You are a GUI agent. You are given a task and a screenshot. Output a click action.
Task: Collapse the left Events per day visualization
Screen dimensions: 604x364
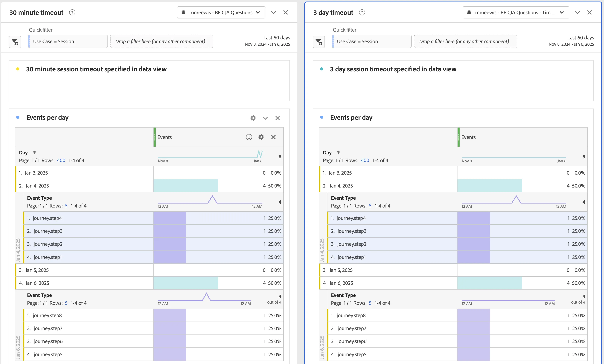coord(265,118)
